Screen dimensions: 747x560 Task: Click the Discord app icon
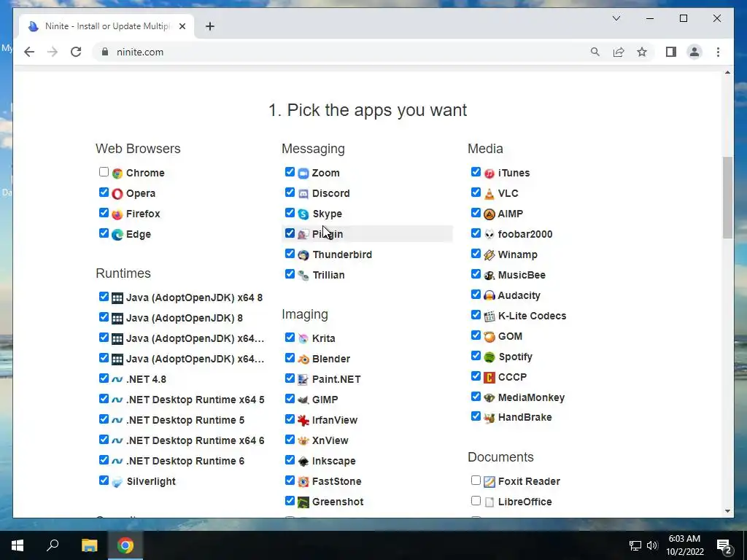tap(303, 194)
